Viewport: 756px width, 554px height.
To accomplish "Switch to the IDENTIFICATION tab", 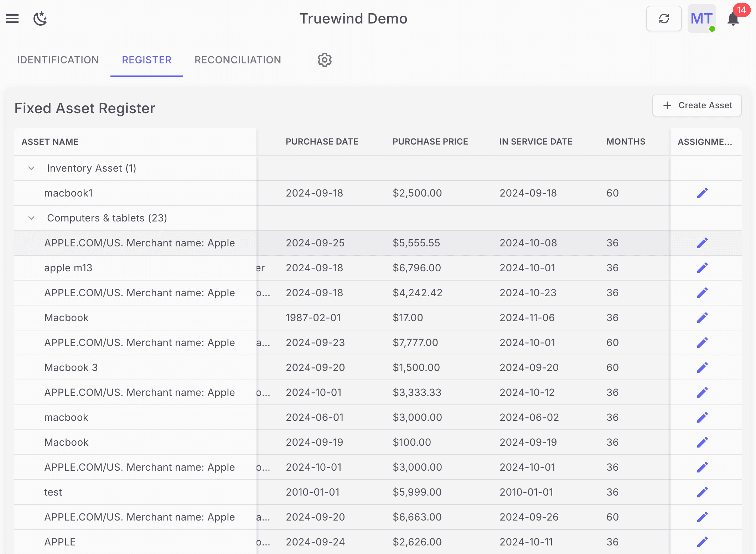I will coord(58,60).
